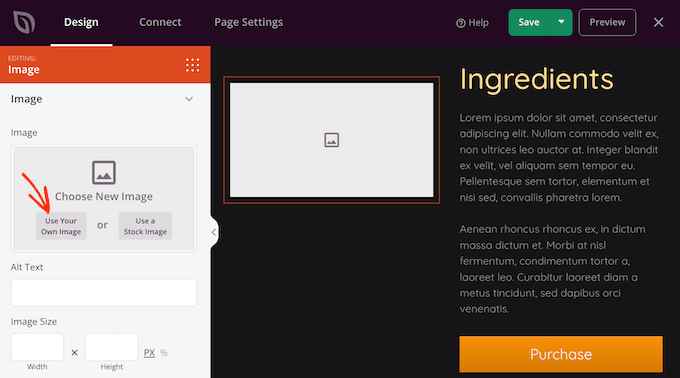Viewport: 680px width, 378px height.
Task: Select the Aenean rhoncus paragraph text
Action: (552, 269)
